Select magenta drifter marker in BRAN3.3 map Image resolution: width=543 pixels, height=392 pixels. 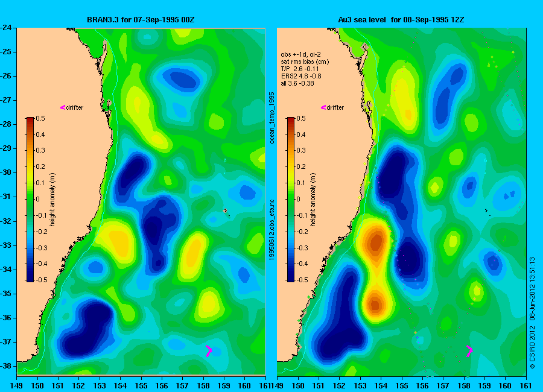[209, 351]
